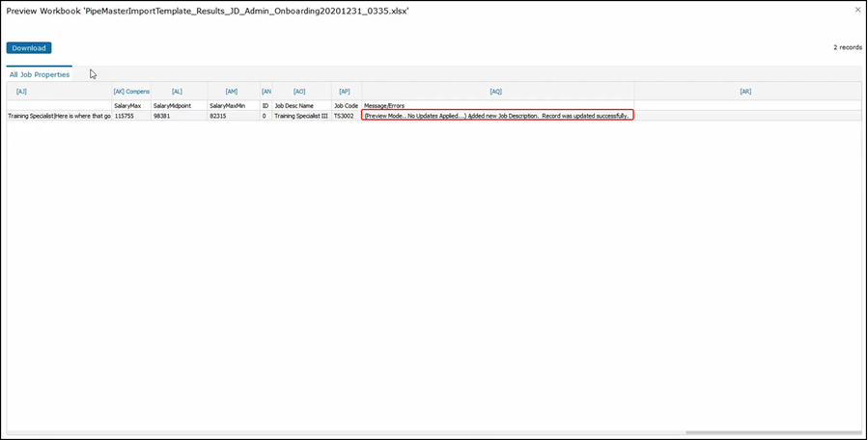Click the [AL] column header
The image size is (868, 440).
(x=177, y=91)
